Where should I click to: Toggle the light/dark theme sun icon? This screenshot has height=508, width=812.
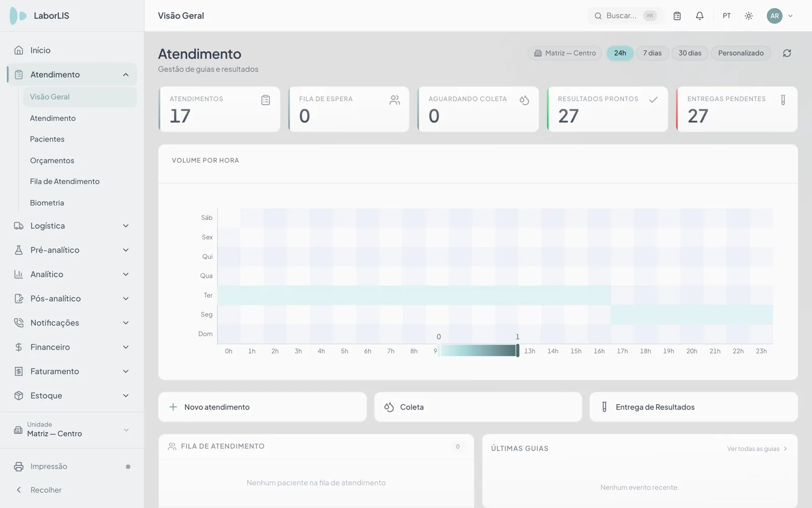tap(749, 16)
